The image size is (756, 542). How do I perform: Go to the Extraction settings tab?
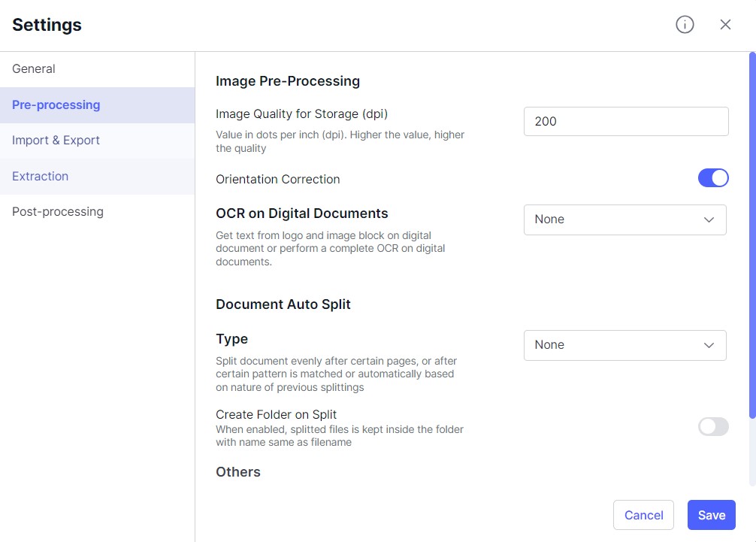tap(41, 177)
